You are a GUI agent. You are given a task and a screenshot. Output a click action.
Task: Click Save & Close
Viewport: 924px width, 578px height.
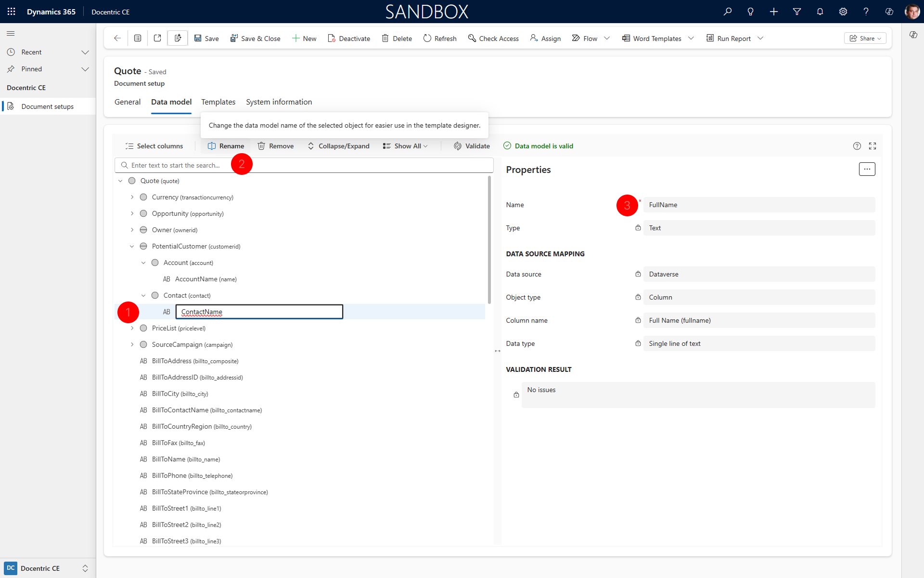coord(255,38)
